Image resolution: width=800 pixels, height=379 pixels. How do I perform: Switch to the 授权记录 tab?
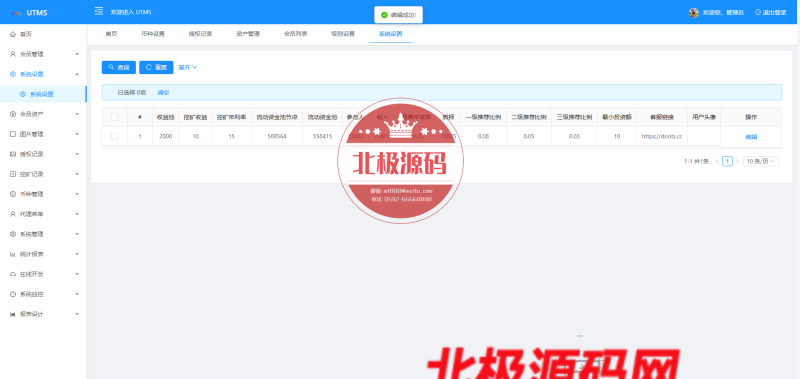(201, 34)
